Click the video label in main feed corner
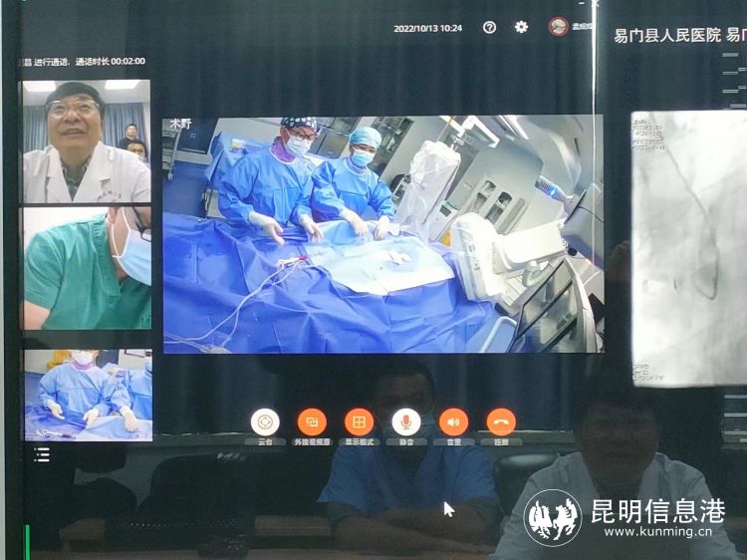The width and height of the screenshot is (747, 560). [x=179, y=124]
